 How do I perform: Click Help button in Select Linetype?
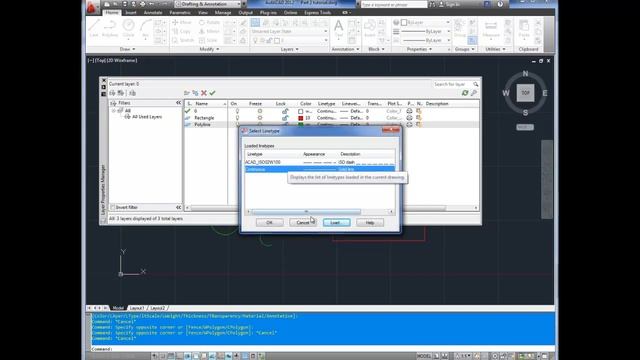coord(370,222)
